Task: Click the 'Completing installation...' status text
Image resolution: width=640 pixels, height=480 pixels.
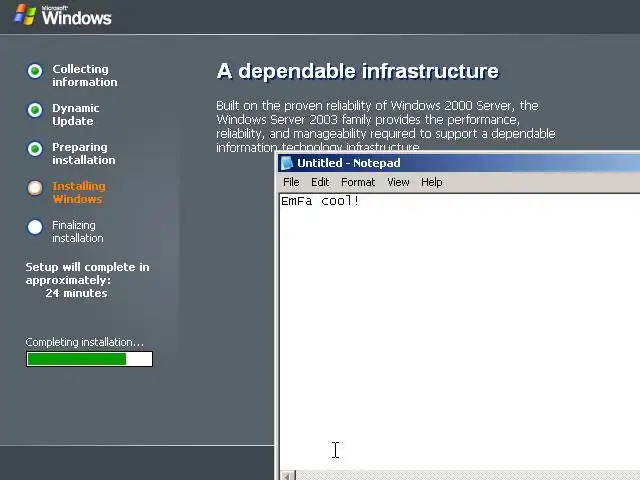Action: pos(84,342)
